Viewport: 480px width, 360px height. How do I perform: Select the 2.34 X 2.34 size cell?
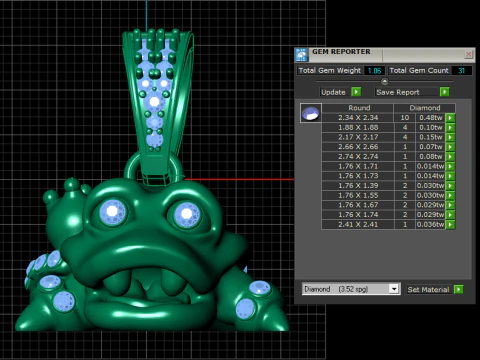(358, 118)
